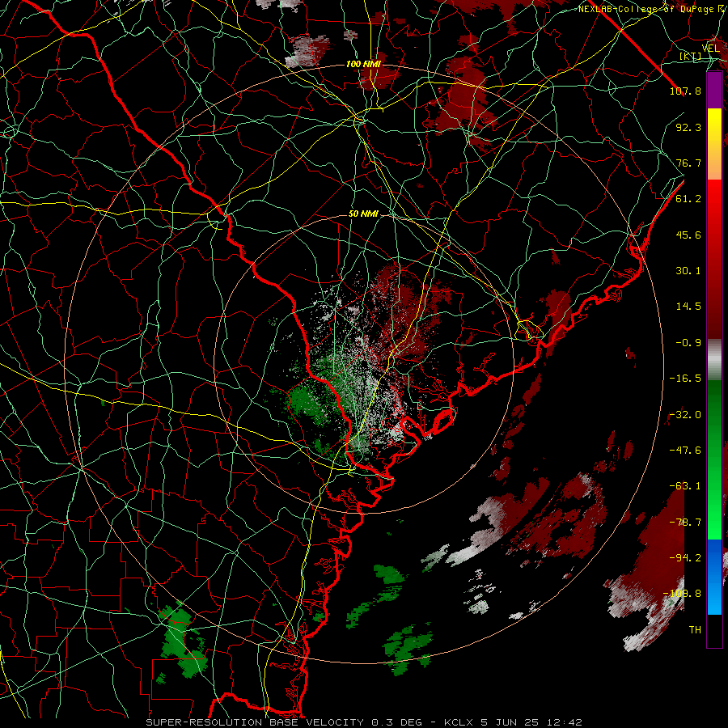
Task: Select the dark green segment of color bar
Action: coord(714,418)
